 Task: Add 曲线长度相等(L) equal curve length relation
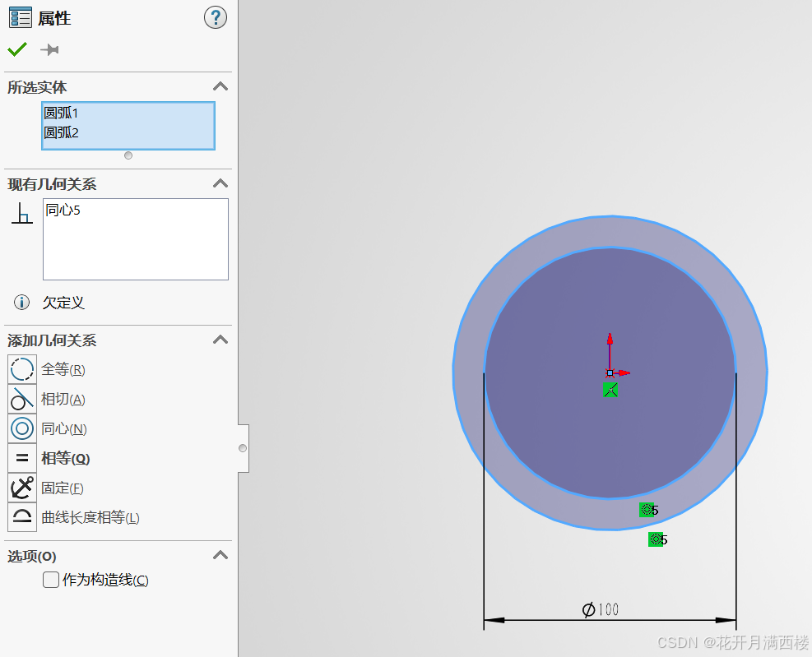[x=22, y=517]
